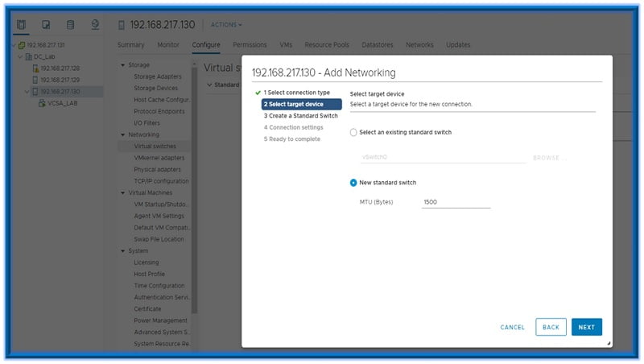Click the MTU (Bytes) input field

456,202
